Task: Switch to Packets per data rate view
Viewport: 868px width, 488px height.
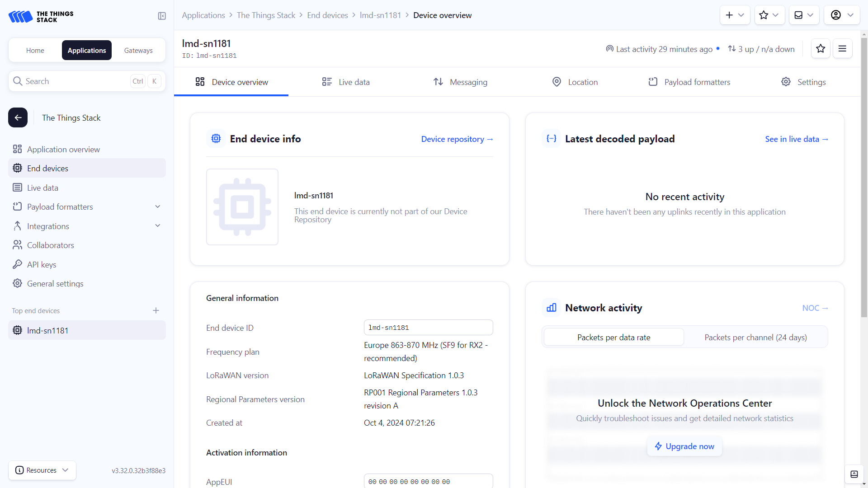Action: click(613, 337)
